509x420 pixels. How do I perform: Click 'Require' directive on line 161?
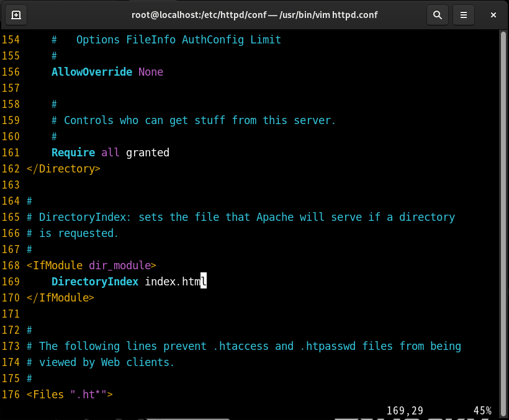(73, 153)
